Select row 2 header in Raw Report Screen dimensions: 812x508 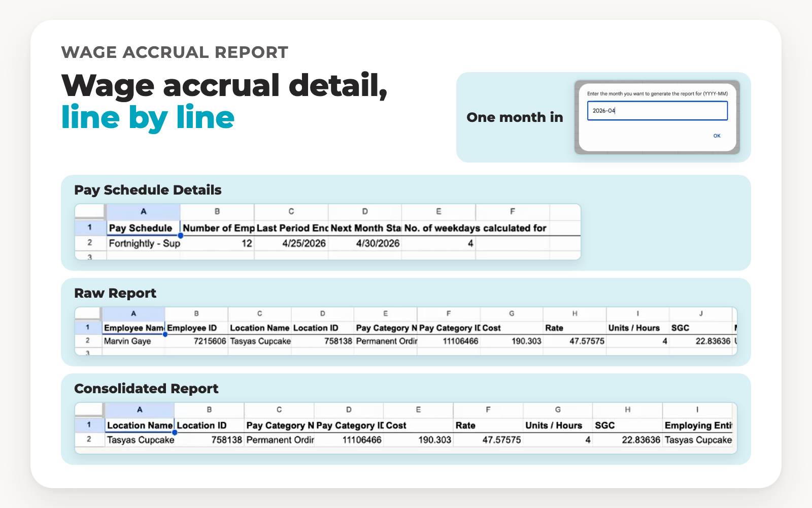(88, 341)
